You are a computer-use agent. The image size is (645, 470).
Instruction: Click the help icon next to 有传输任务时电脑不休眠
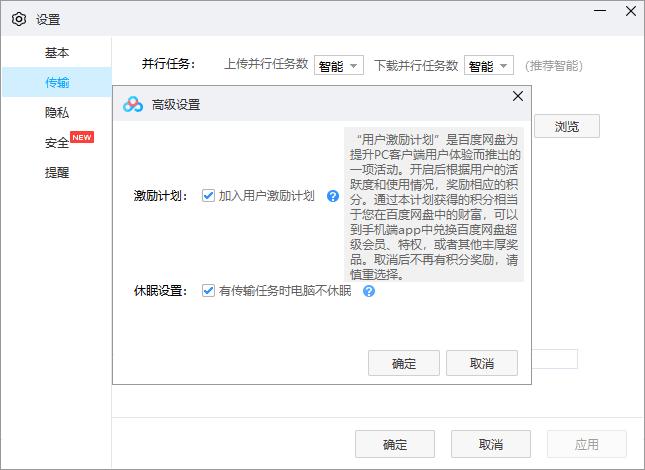point(369,291)
